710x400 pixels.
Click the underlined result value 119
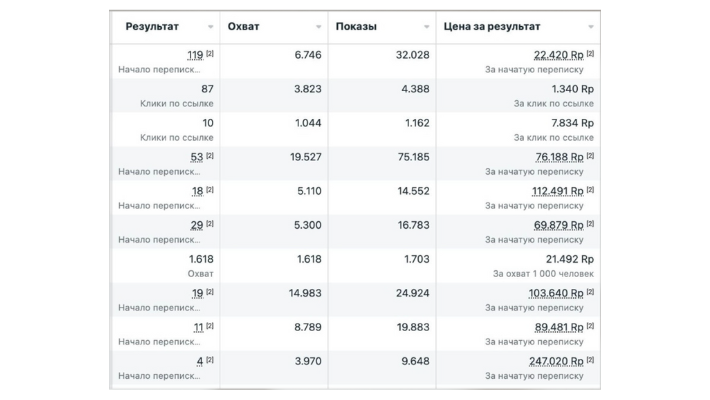pyautogui.click(x=195, y=55)
